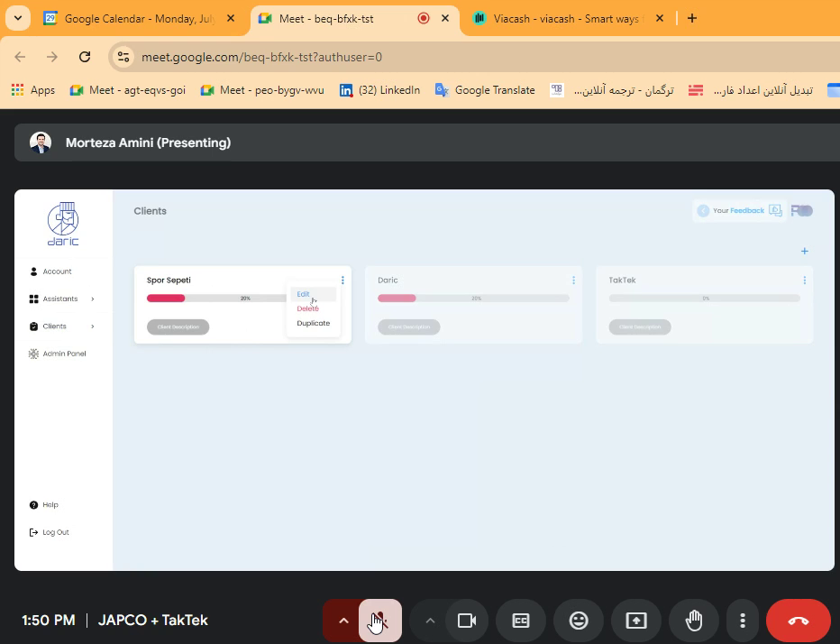Open LinkedIn bookmark
This screenshot has width=840, height=644.
(379, 90)
